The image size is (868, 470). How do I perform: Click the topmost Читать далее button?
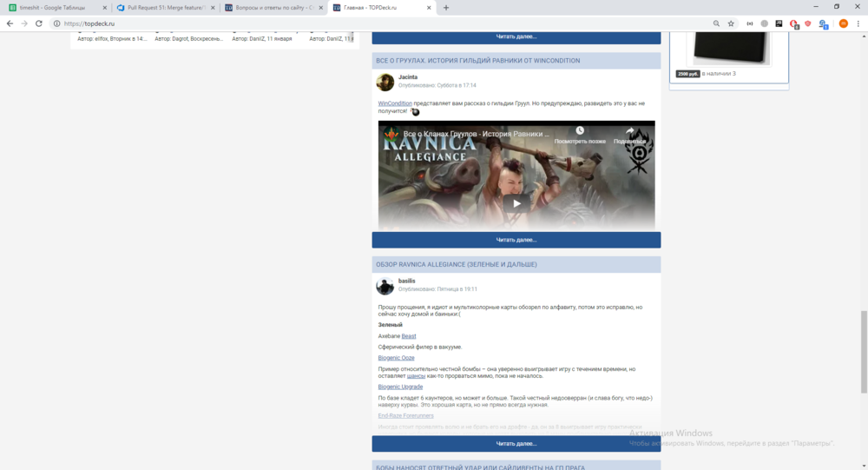[516, 37]
